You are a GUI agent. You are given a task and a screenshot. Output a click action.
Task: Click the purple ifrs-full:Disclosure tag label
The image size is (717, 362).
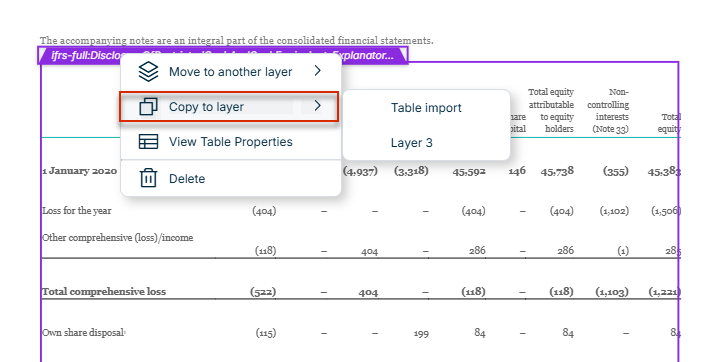click(222, 55)
